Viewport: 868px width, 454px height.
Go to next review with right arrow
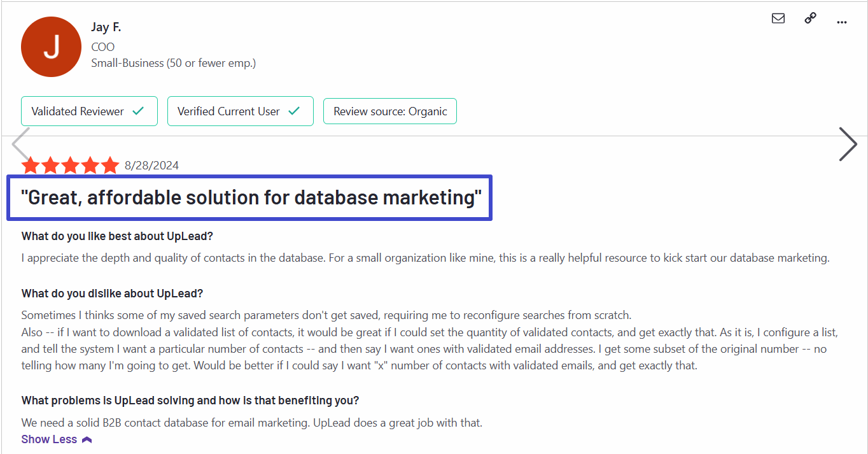(848, 144)
